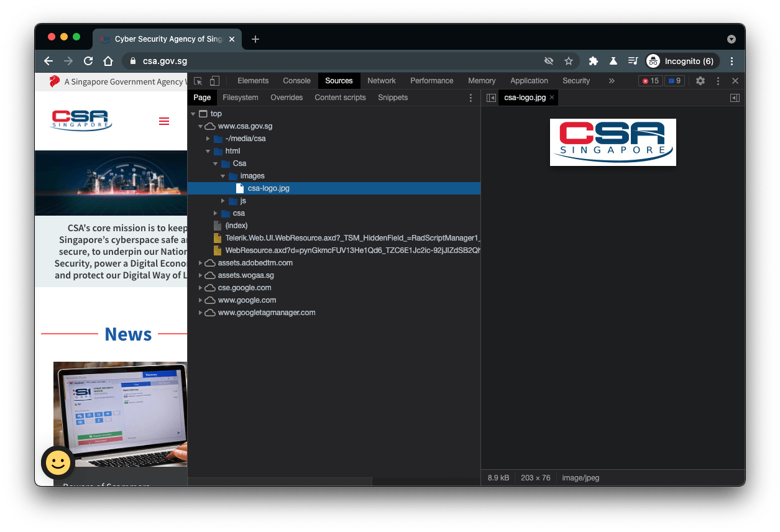Expand the assets.adobedtm.com domain
The width and height of the screenshot is (780, 532).
[x=201, y=263]
